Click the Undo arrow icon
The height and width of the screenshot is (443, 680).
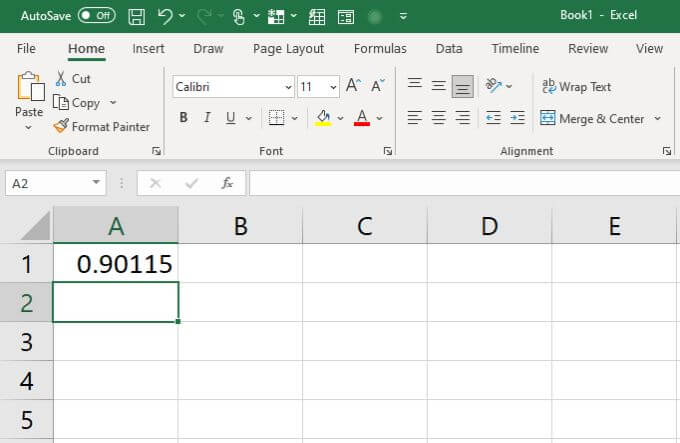[165, 16]
